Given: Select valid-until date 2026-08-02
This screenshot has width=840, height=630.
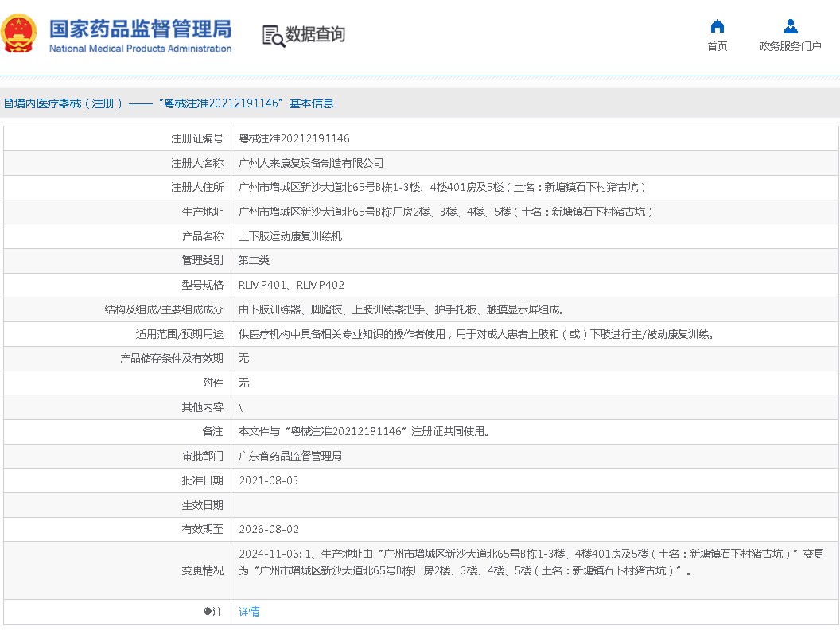Looking at the screenshot, I should point(269,530).
